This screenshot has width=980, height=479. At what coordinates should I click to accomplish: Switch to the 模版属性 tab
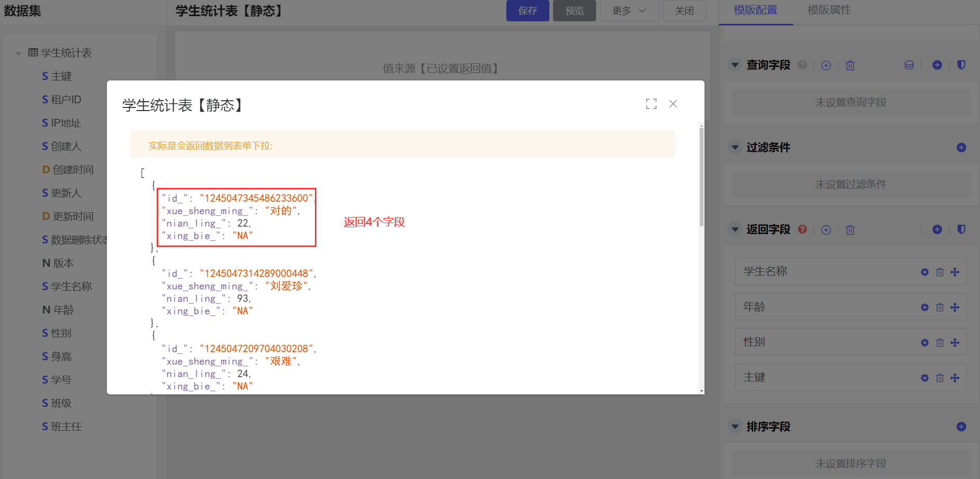829,10
